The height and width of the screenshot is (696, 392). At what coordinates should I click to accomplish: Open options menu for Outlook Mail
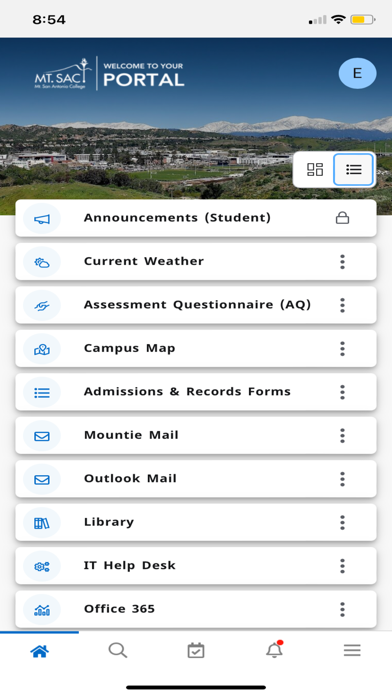click(342, 479)
